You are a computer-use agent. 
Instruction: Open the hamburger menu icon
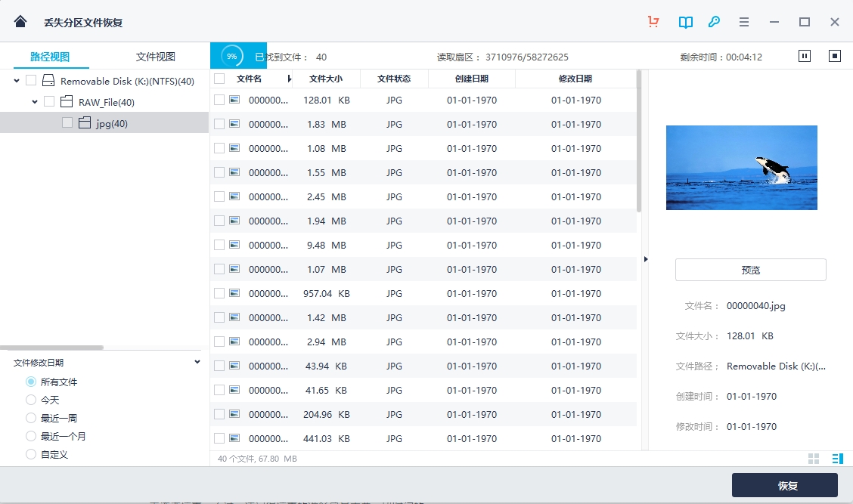tap(744, 22)
